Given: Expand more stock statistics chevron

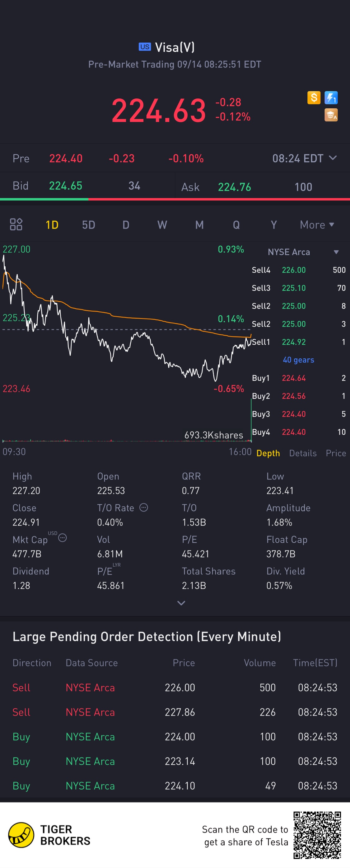Looking at the screenshot, I should pos(181,603).
